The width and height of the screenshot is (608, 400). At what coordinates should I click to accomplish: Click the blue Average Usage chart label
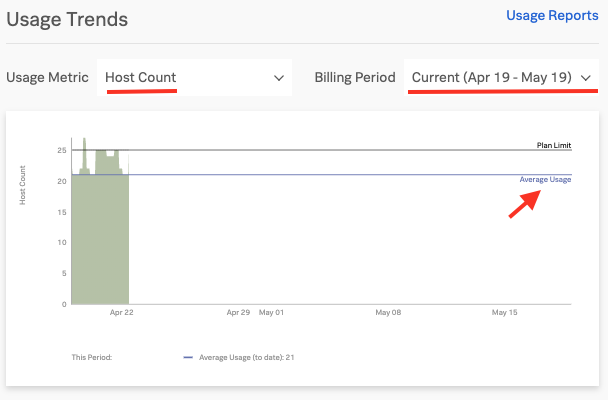[545, 179]
